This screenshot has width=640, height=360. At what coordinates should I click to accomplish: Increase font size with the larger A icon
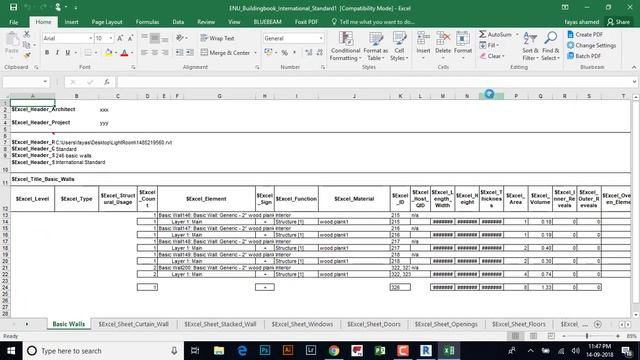120,38
